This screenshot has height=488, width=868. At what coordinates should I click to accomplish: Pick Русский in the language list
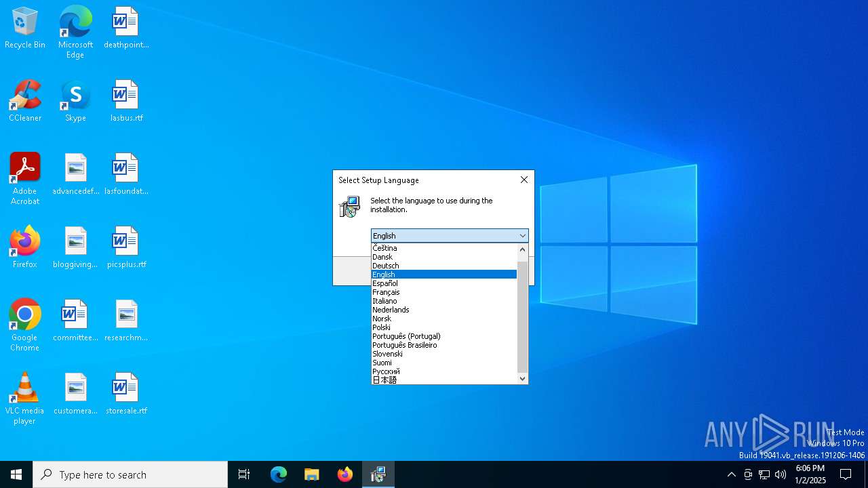[x=444, y=371]
